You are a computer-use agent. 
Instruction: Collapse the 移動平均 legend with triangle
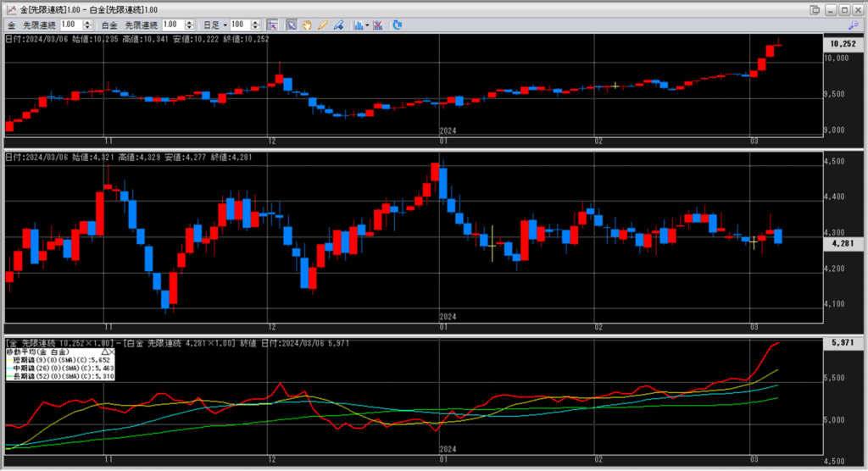tap(104, 351)
